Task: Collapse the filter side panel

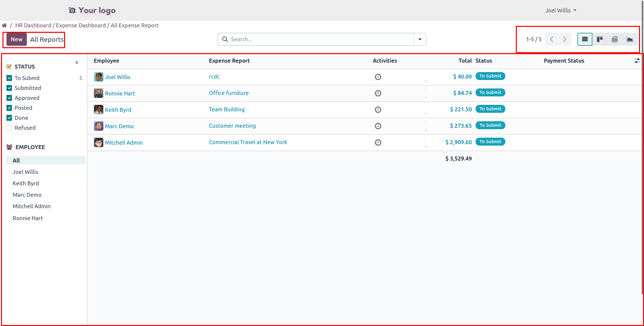Action: [77, 63]
